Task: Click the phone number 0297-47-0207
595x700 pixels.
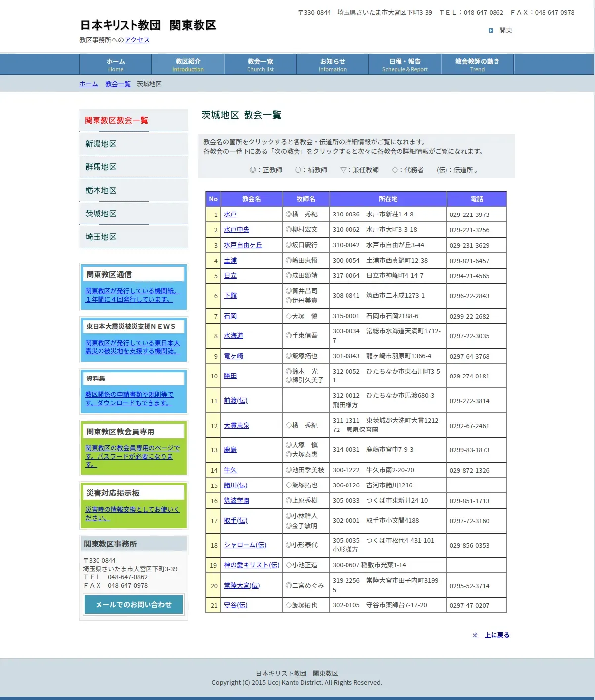Action: point(469,606)
